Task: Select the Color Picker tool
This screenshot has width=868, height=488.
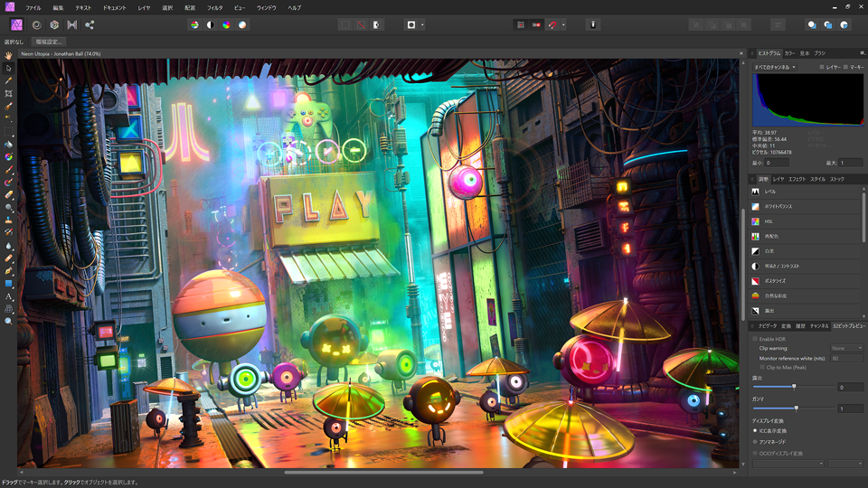Action: [8, 80]
